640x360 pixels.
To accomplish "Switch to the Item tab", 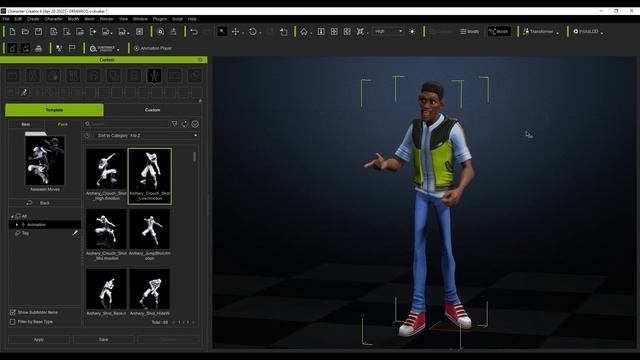I will (26, 124).
